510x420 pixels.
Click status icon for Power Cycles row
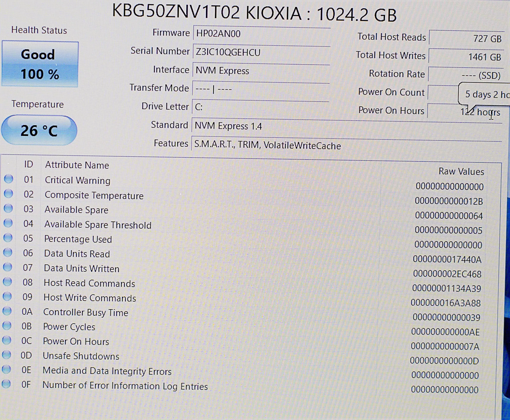click(7, 325)
